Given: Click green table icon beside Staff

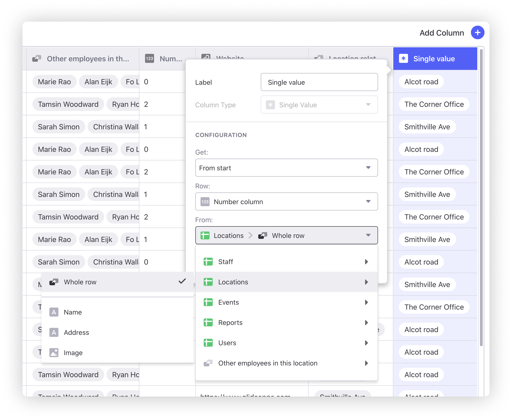Looking at the screenshot, I should point(208,262).
